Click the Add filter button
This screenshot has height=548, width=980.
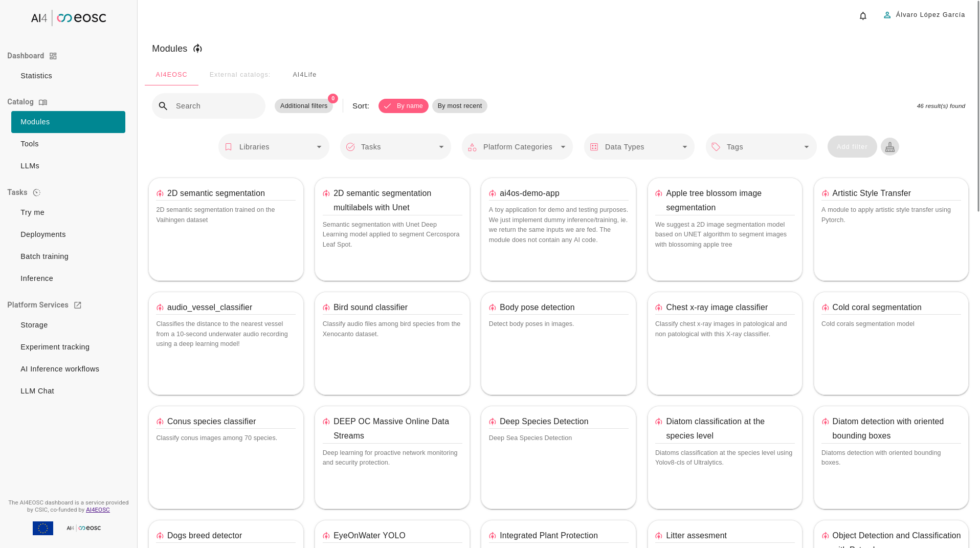pos(852,147)
